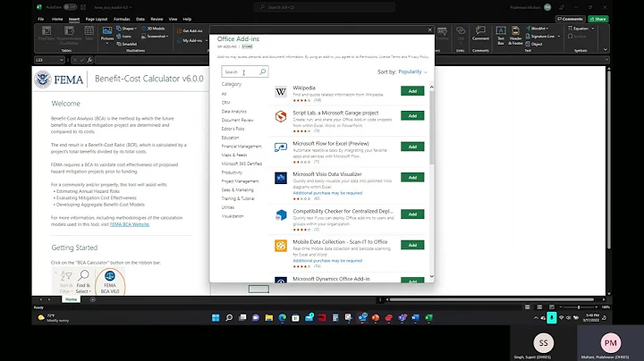Switch to the Data ribbon tab

click(140, 19)
